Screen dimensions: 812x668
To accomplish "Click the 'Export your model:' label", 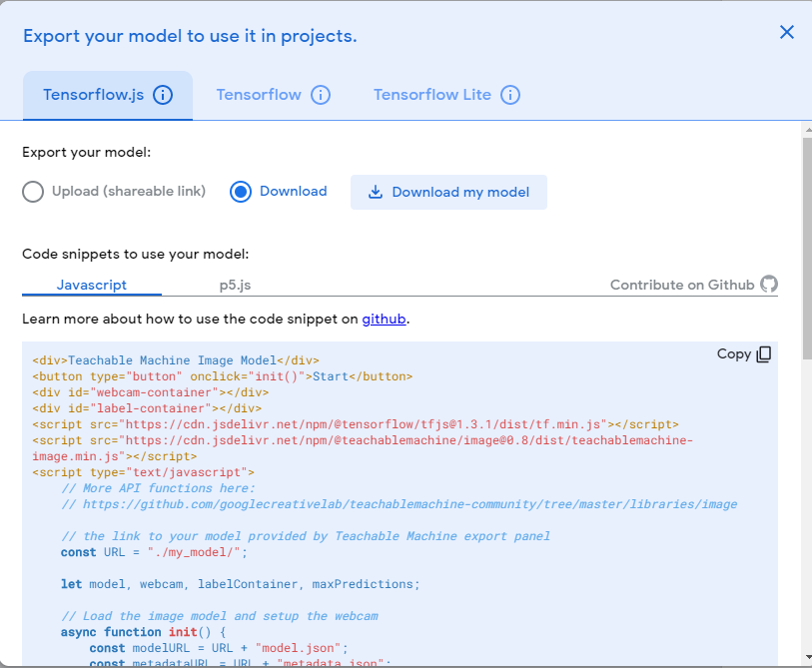I will (87, 152).
